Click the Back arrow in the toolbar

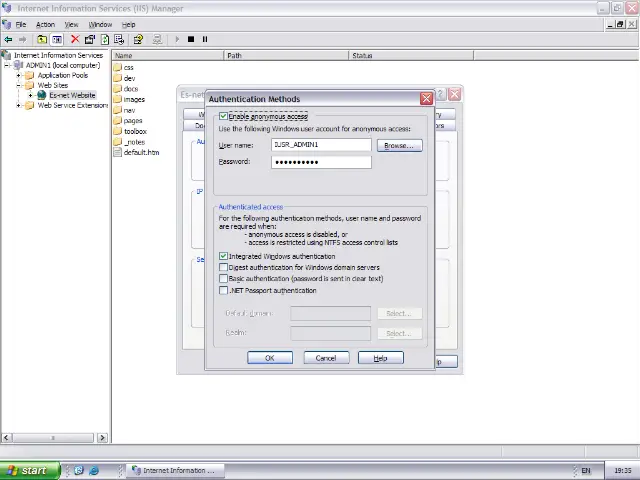click(8, 39)
